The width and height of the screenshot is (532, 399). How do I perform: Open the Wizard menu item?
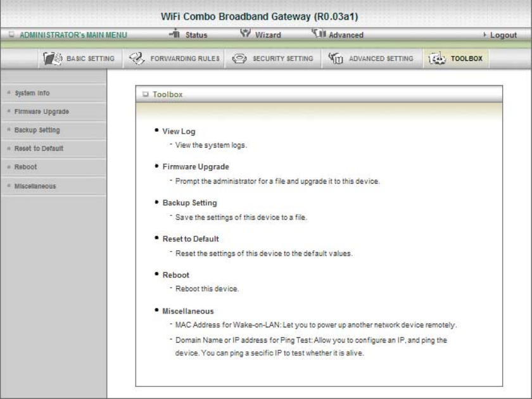268,35
